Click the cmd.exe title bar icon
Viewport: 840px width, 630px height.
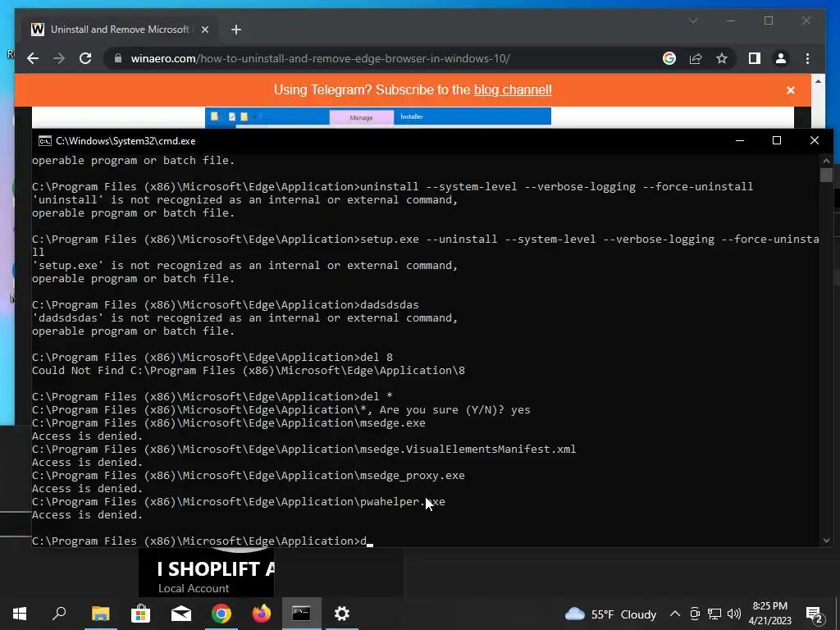pyautogui.click(x=45, y=141)
